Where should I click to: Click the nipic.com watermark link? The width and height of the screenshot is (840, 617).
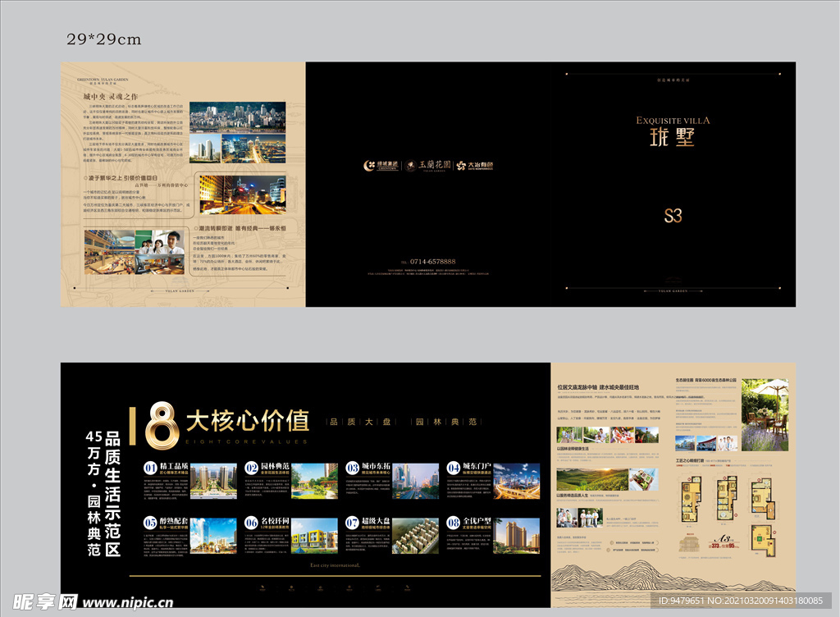coord(89,601)
